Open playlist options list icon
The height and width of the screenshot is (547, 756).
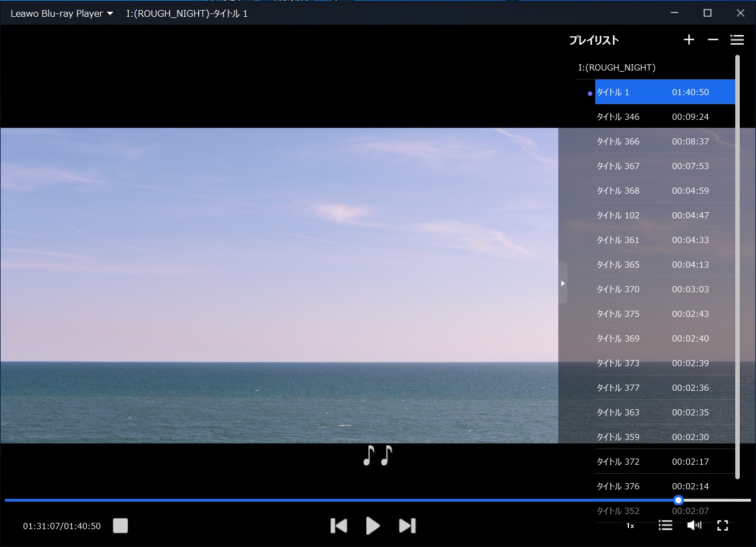(x=737, y=40)
